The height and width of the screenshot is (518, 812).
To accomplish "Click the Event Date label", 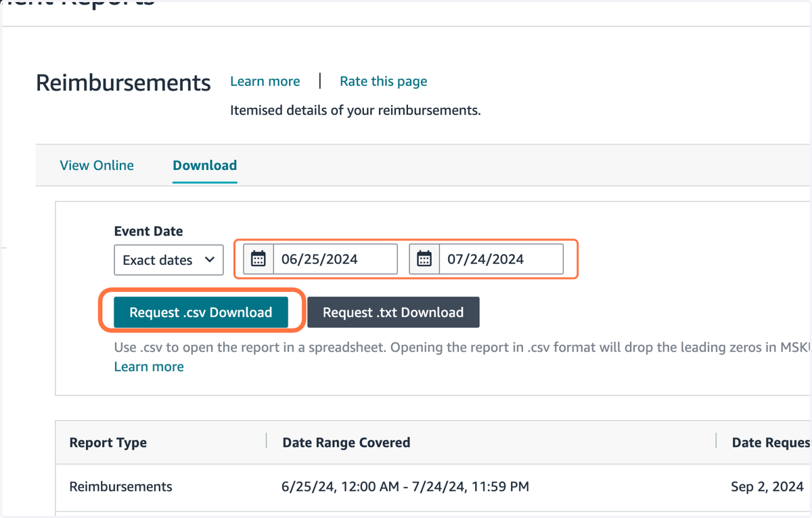I will pyautogui.click(x=149, y=231).
